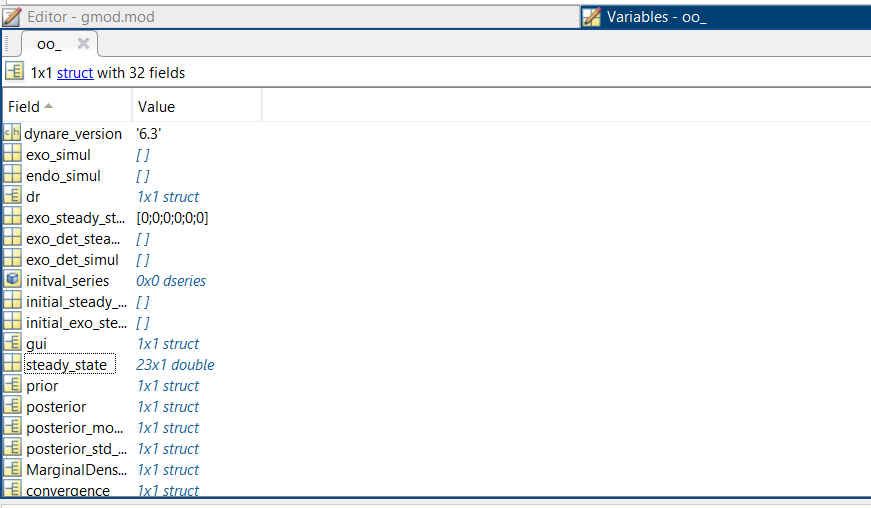The width and height of the screenshot is (871, 508).
Task: Click the dr 1x1 struct value
Action: (x=168, y=197)
